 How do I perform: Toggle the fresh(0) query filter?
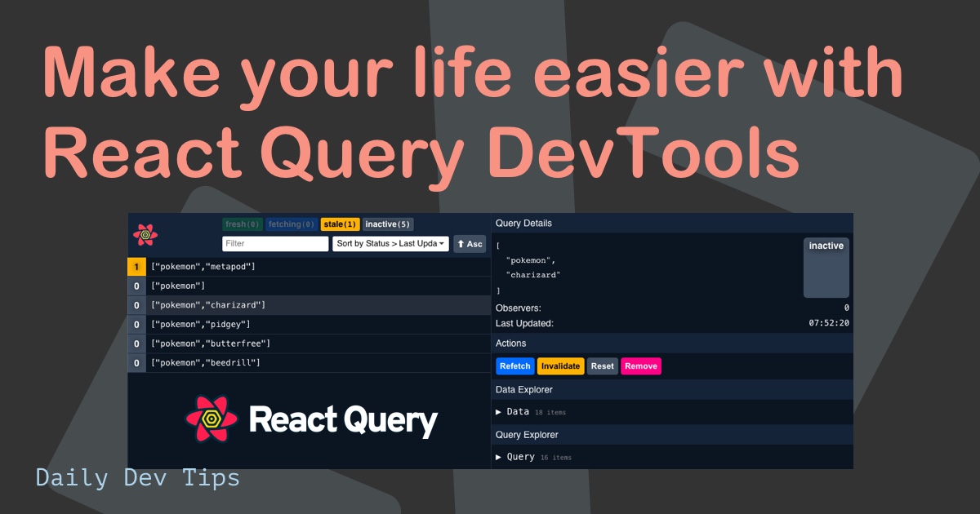click(240, 224)
